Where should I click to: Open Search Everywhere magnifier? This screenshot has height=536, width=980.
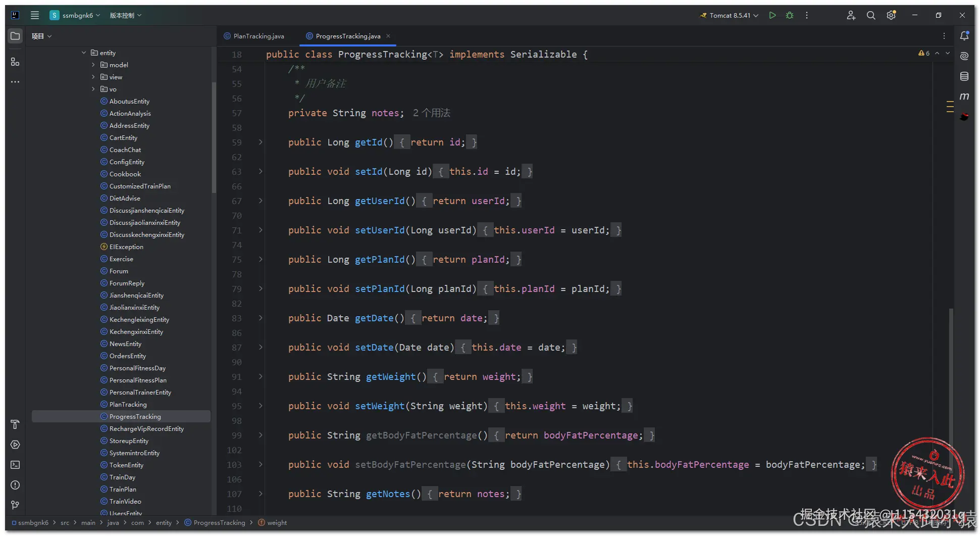click(871, 15)
